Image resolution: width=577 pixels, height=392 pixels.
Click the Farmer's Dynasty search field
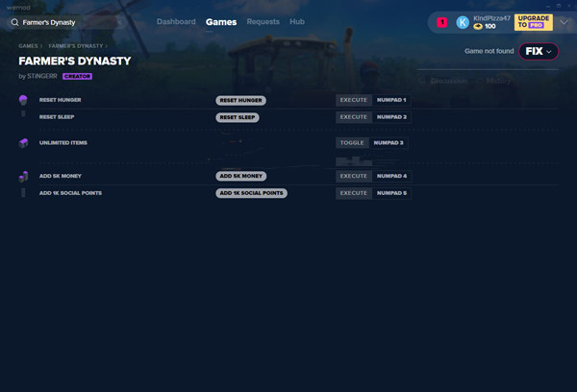pyautogui.click(x=66, y=22)
